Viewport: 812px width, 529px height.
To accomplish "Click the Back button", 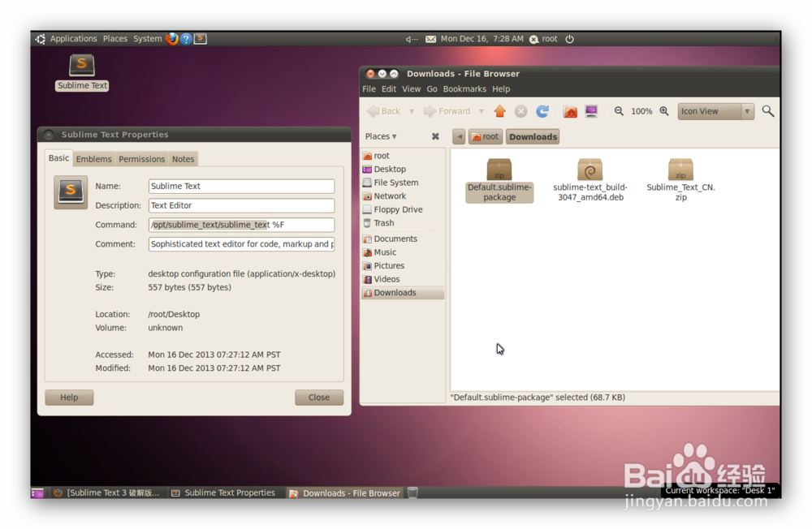I will pyautogui.click(x=384, y=111).
